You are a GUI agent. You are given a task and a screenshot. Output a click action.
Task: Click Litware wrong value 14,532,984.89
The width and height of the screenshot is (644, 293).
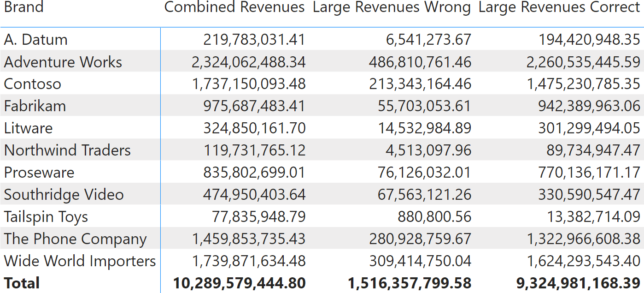pos(425,128)
